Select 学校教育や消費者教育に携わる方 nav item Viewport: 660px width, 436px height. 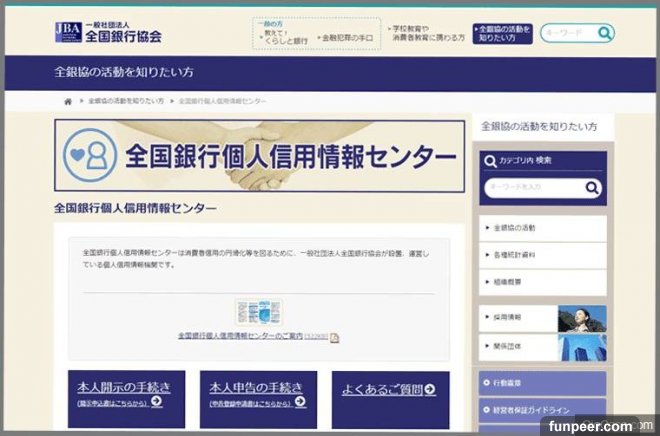click(x=427, y=32)
